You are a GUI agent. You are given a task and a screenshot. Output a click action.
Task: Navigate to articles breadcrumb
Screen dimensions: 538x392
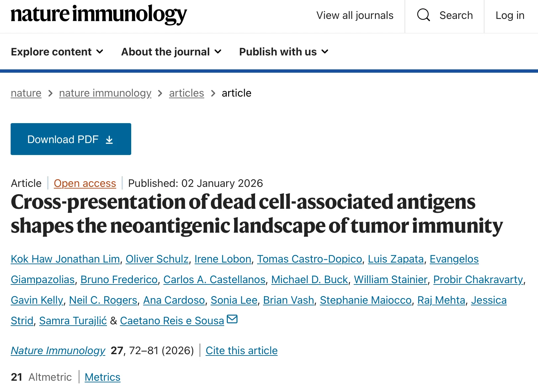pyautogui.click(x=186, y=93)
